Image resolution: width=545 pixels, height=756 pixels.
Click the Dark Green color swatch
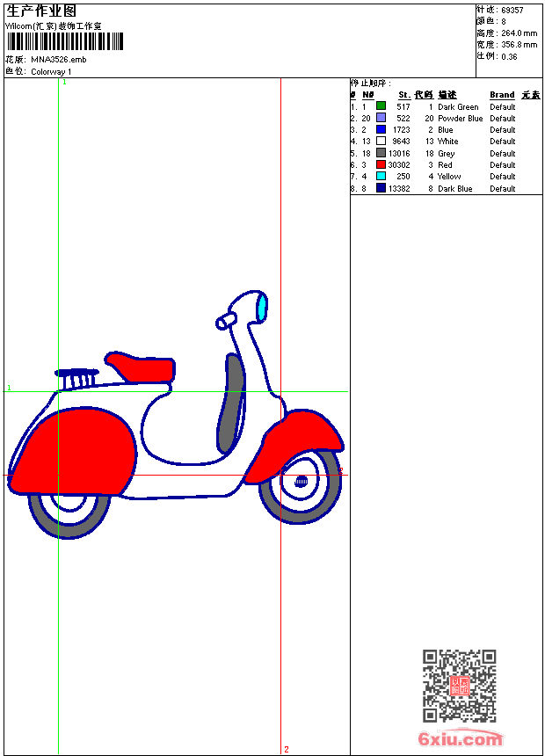[x=381, y=106]
